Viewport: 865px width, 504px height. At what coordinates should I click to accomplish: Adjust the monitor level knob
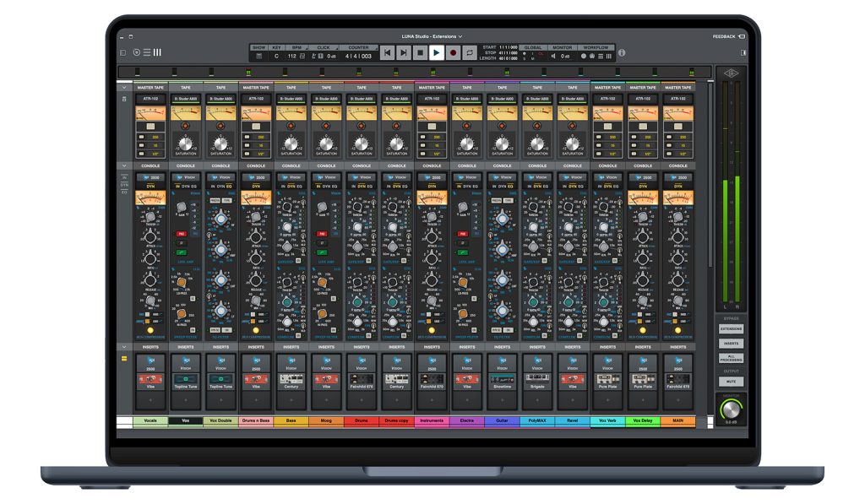pyautogui.click(x=731, y=409)
